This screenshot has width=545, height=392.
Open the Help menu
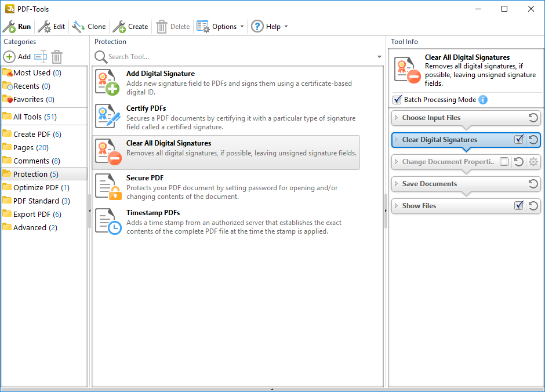click(x=270, y=27)
